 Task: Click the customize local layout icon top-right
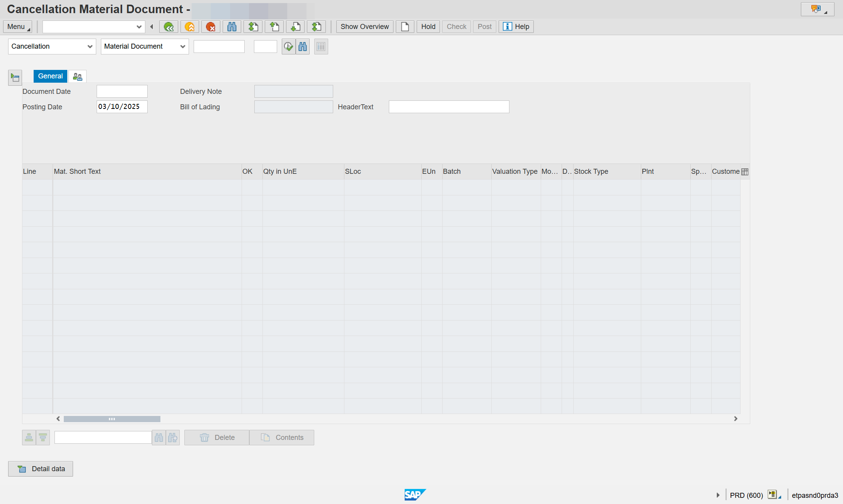tap(817, 9)
